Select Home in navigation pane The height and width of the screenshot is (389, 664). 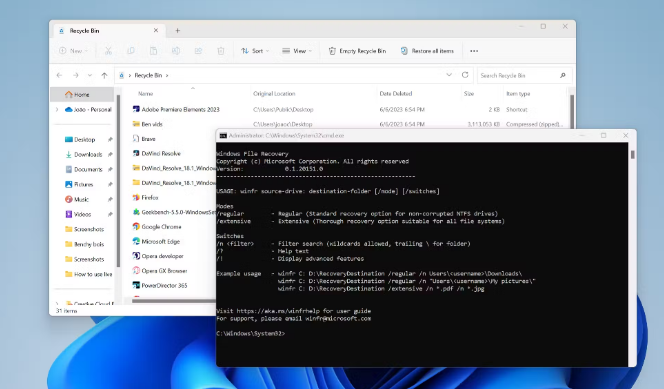82,94
